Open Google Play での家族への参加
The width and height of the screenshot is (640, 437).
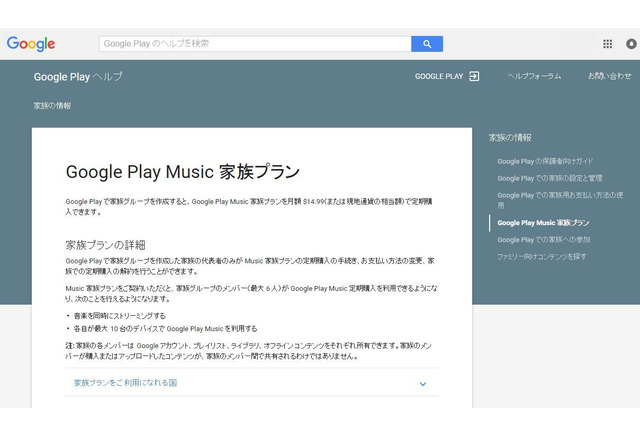tap(543, 240)
